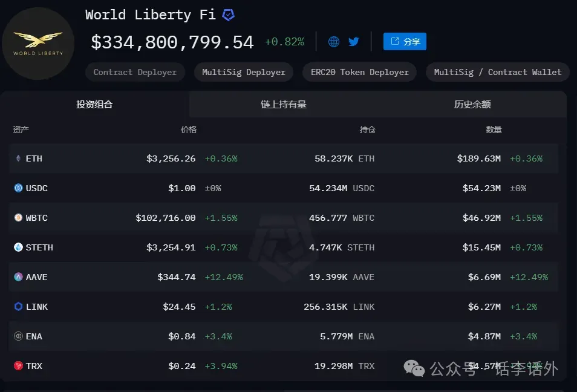The height and width of the screenshot is (392, 577).
Task: Select the ERC20 Token Deployer tag
Action: tap(359, 72)
